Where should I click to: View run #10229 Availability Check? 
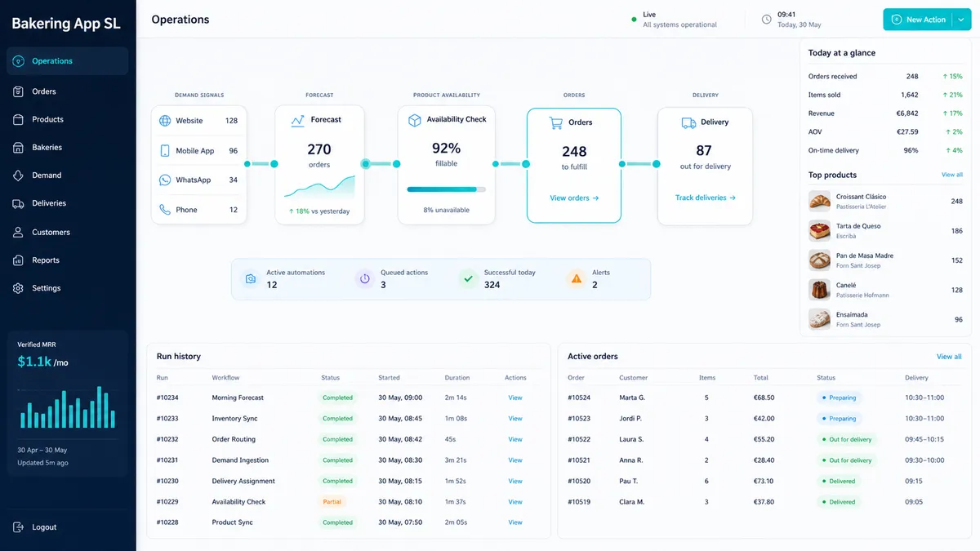(x=515, y=502)
